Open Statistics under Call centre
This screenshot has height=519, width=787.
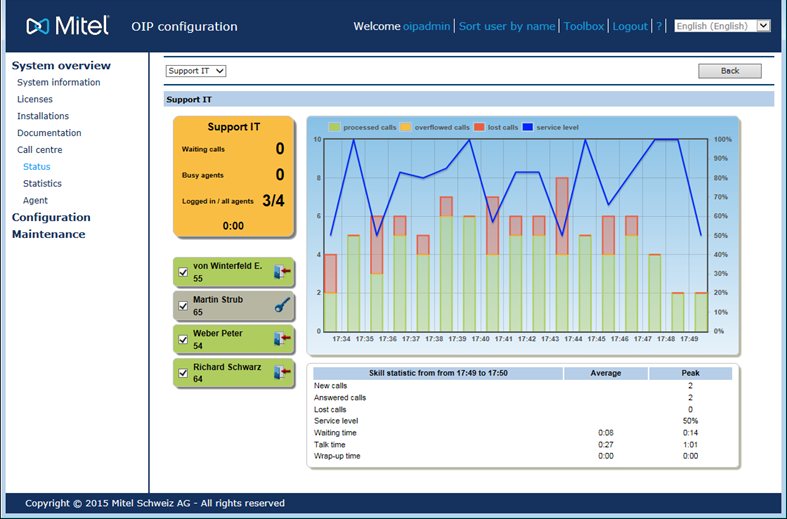(42, 184)
